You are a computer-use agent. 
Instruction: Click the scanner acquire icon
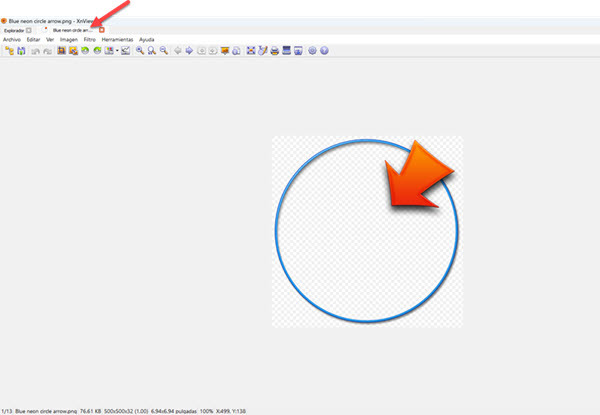pyautogui.click(x=286, y=50)
